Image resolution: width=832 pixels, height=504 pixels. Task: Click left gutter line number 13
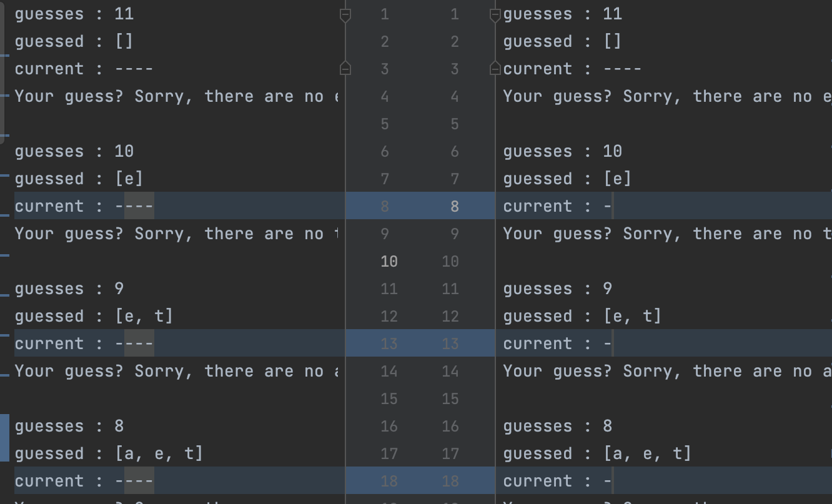point(389,343)
